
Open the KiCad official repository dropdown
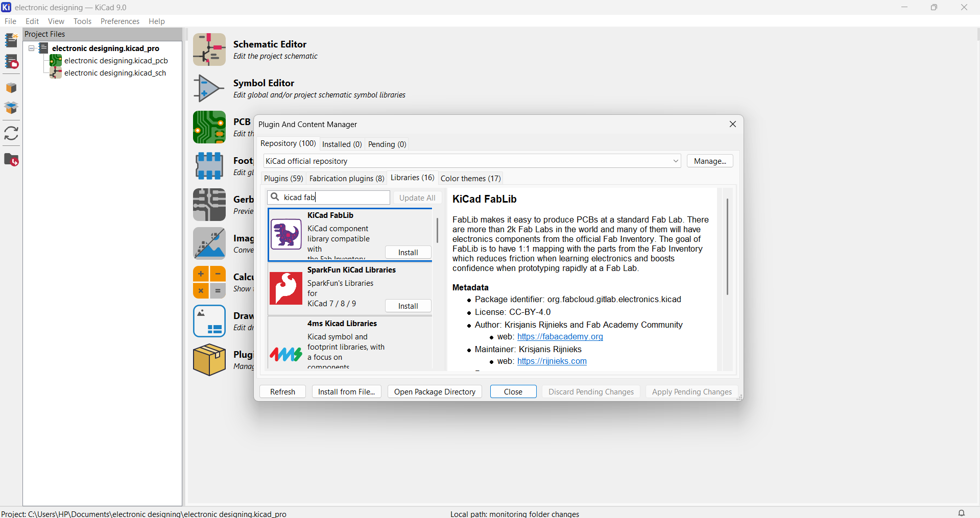pyautogui.click(x=472, y=161)
